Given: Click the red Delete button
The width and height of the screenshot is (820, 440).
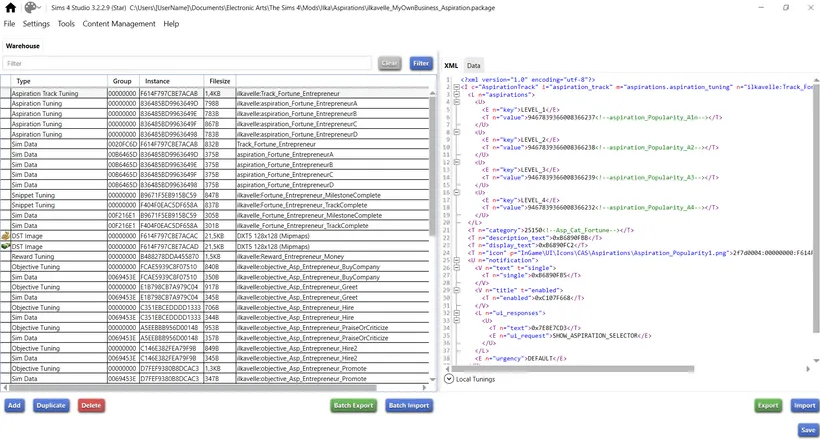Looking at the screenshot, I should click(x=91, y=406).
